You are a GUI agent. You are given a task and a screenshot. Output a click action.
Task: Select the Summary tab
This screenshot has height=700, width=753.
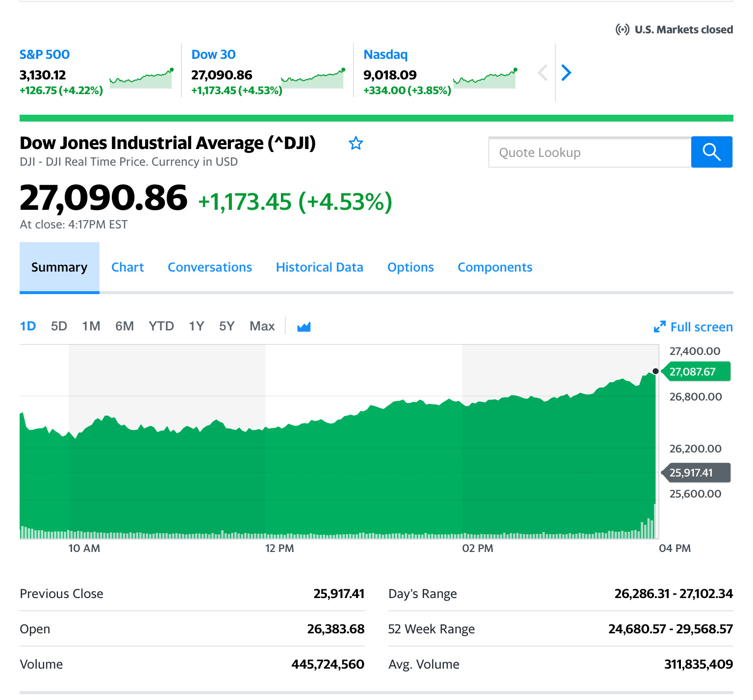(x=59, y=267)
